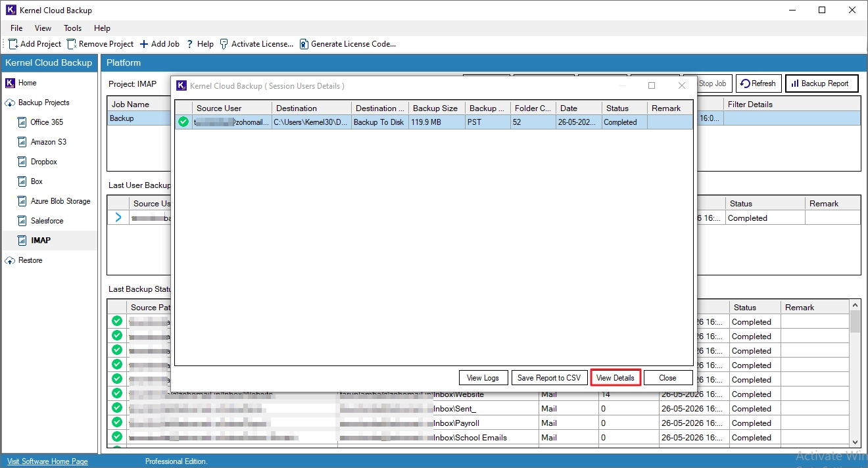The width and height of the screenshot is (868, 468).
Task: Maximize the Session Users Details dialog
Action: coord(652,85)
